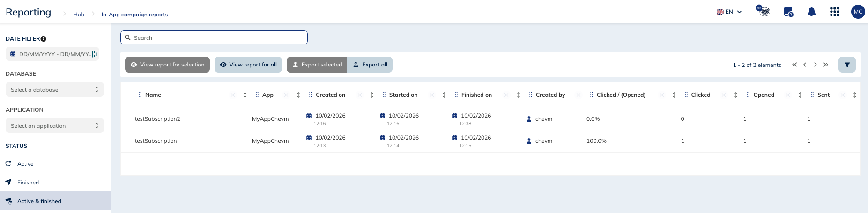
Task: Focus the Search field
Action: tap(214, 37)
